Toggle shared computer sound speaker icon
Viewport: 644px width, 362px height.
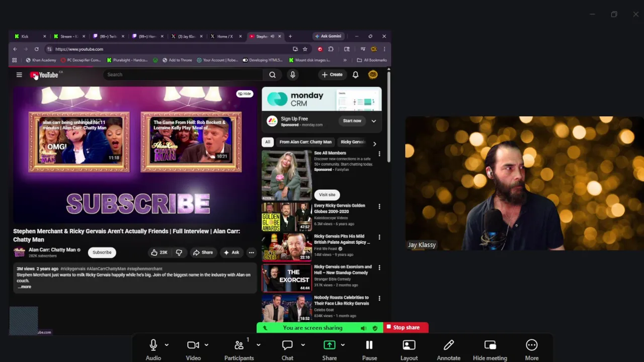[x=363, y=328]
